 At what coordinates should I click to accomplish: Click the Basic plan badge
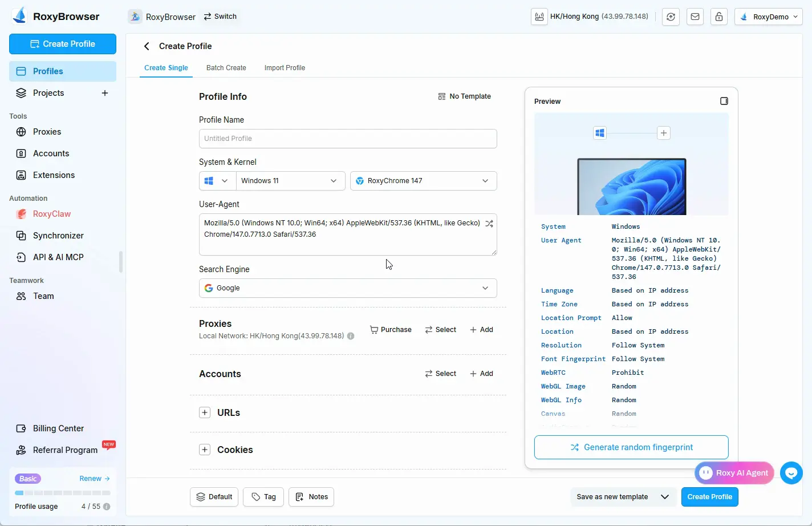pos(28,479)
